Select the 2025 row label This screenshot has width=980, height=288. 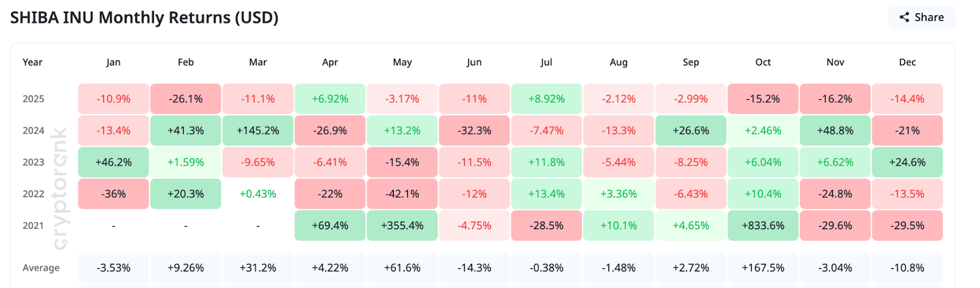34,99
